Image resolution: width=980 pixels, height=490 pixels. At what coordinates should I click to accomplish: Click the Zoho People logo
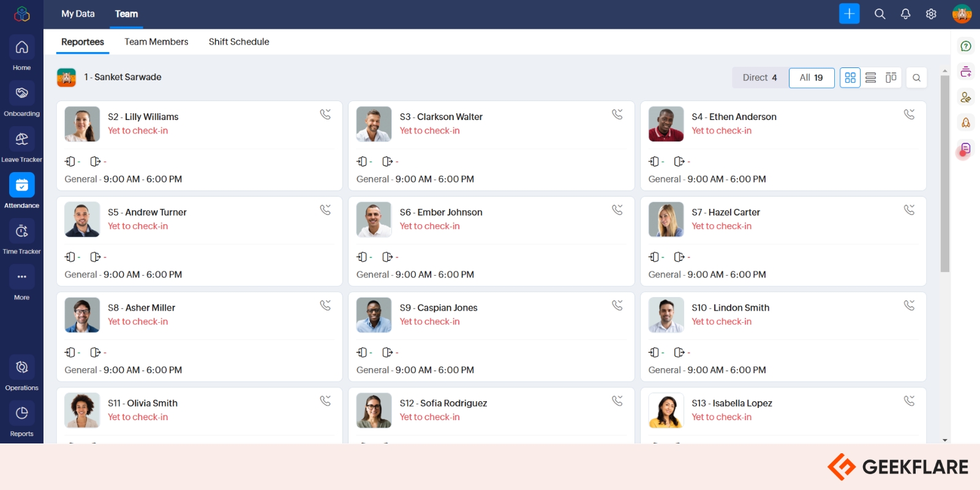22,13
